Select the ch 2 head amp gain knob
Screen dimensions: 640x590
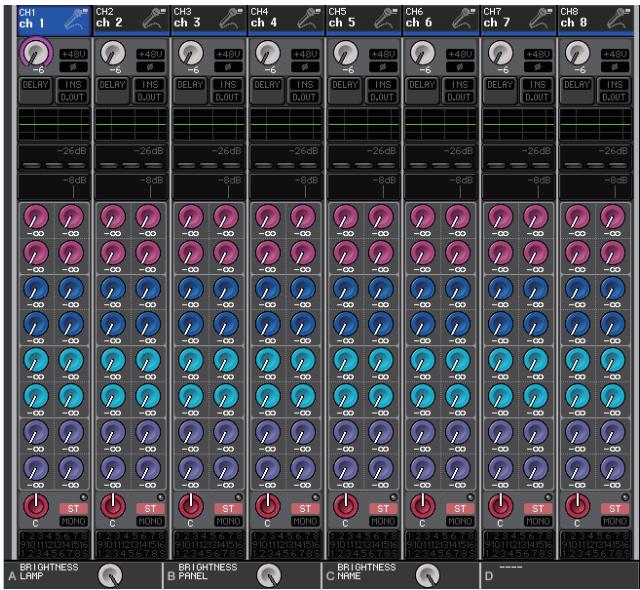pyautogui.click(x=113, y=52)
